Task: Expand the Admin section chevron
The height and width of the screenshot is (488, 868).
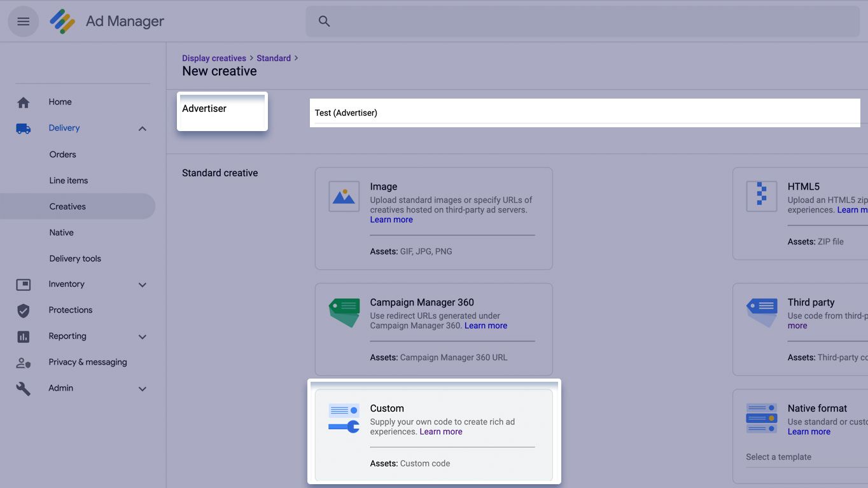Action: coord(143,389)
